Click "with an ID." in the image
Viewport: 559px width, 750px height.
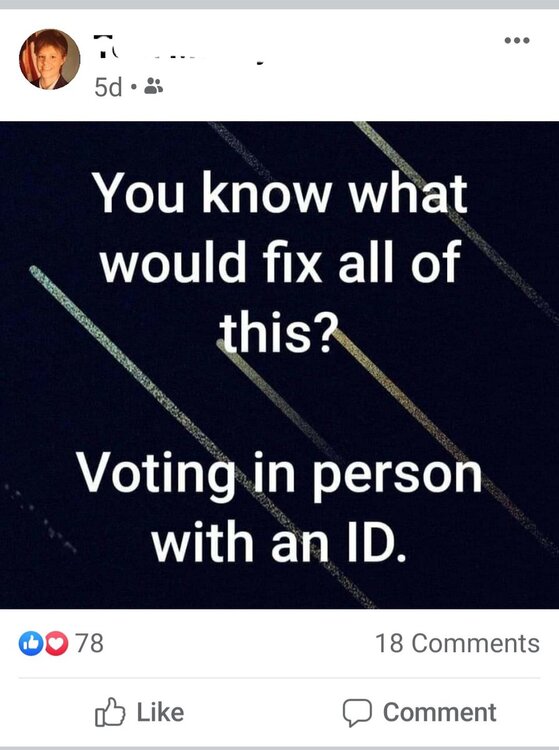tap(279, 543)
